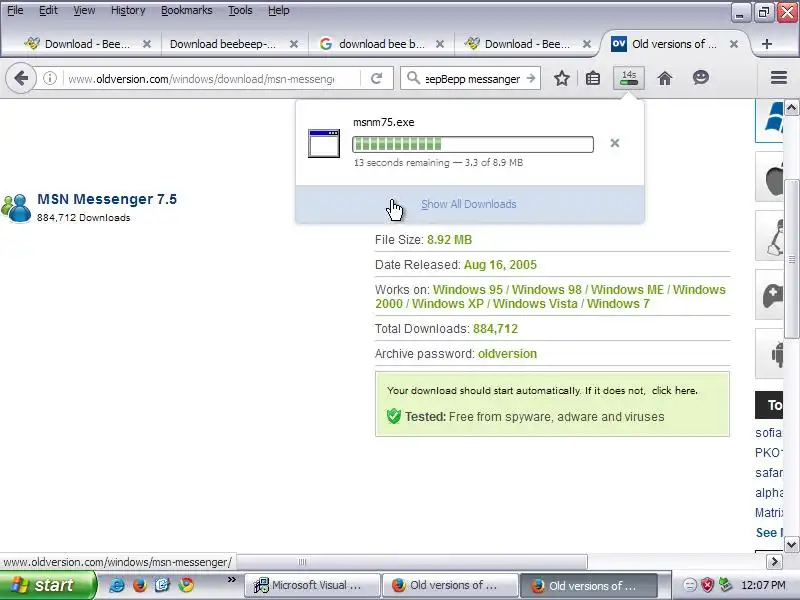Open the Edit menu
800x600 pixels.
click(48, 10)
